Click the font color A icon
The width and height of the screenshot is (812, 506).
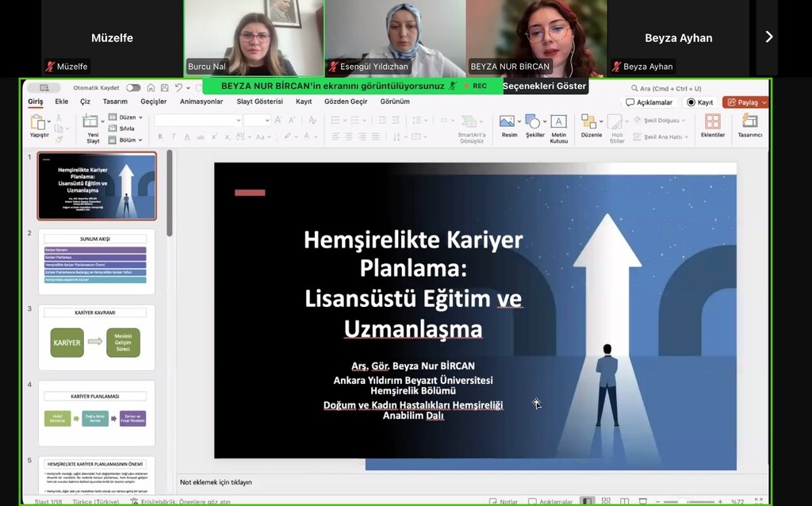(x=307, y=136)
